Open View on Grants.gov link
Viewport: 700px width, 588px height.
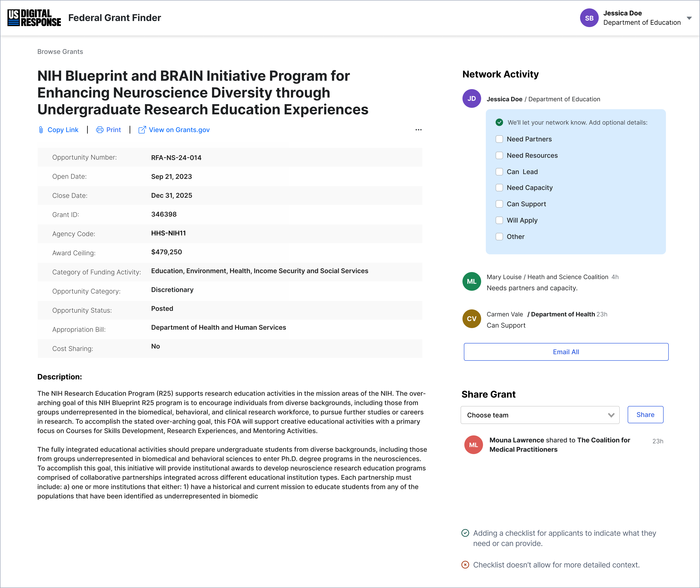[179, 130]
